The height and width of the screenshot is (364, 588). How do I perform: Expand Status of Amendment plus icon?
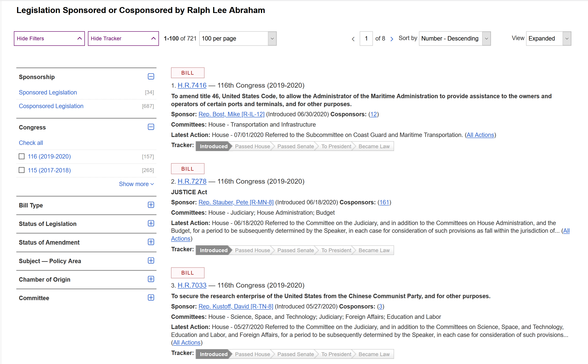(x=151, y=242)
